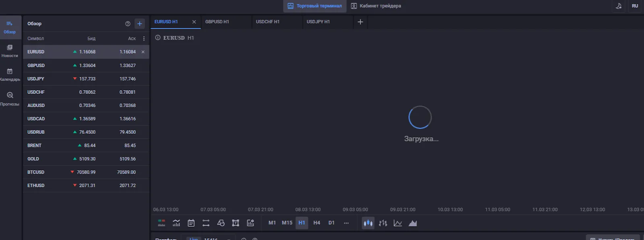Select the GOLD row in watchlist

[x=86, y=159]
